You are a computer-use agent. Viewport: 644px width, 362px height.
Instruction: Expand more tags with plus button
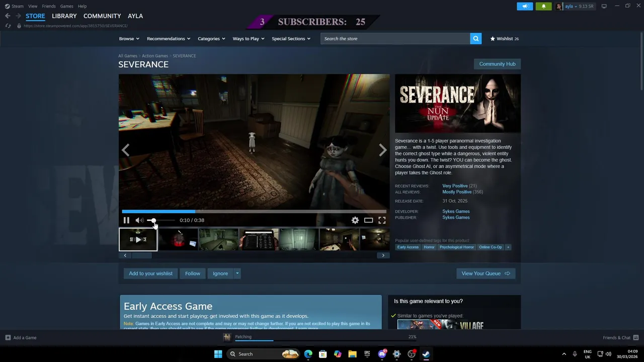[x=508, y=247]
